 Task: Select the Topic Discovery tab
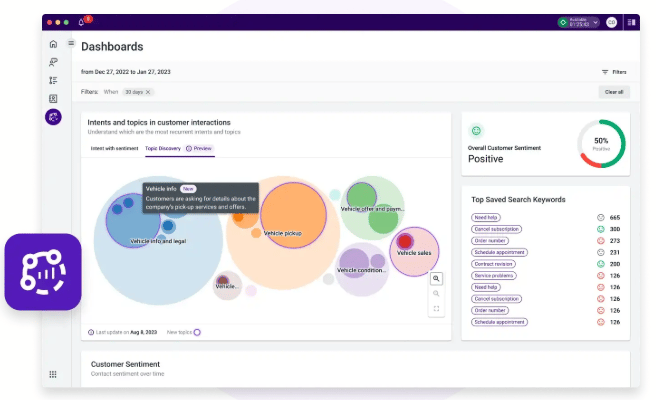163,149
